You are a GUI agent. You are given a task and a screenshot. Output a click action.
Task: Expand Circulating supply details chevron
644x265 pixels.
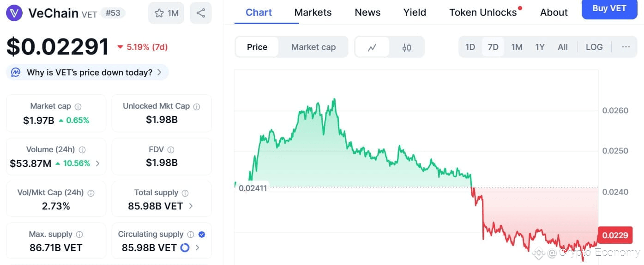198,248
